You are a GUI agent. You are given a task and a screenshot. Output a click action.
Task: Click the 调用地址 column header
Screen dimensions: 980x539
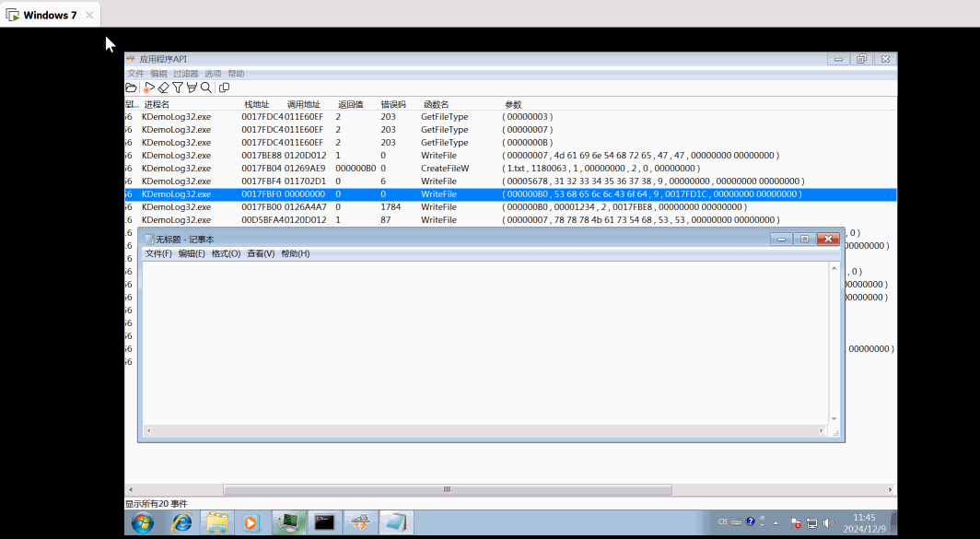click(x=304, y=104)
